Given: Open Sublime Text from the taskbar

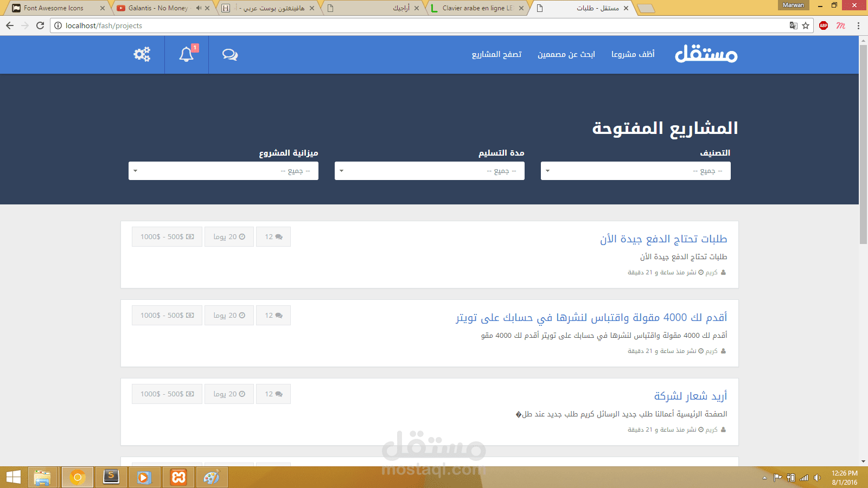Looking at the screenshot, I should tap(111, 477).
